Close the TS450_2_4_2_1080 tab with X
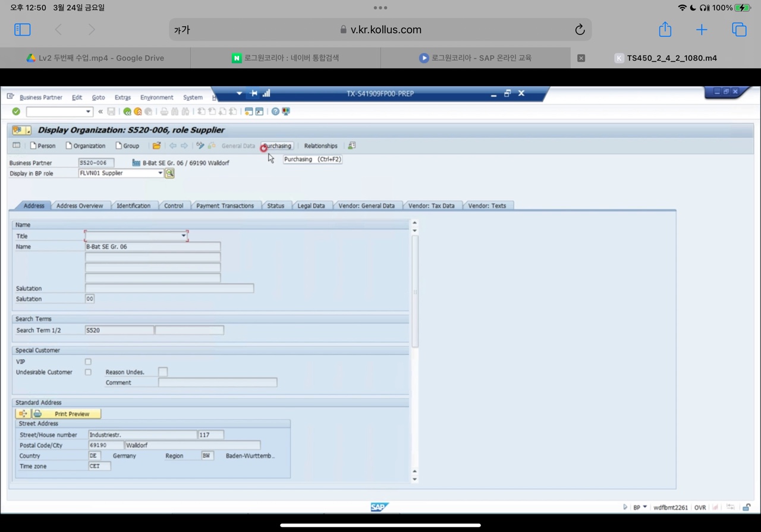Viewport: 761px width, 532px height. [581, 58]
